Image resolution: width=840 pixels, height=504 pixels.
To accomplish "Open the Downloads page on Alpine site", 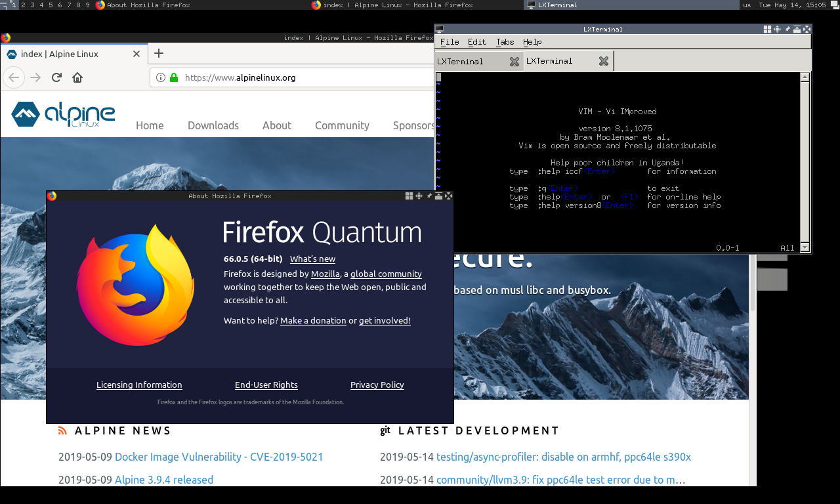I will (213, 125).
